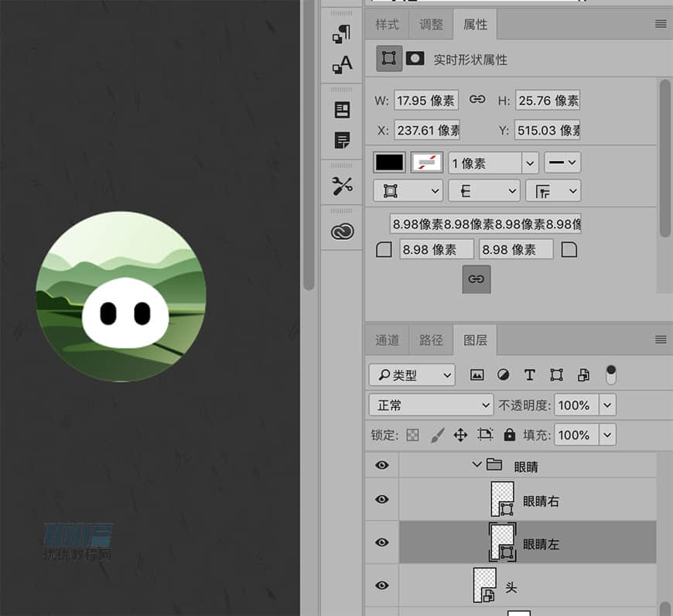
Task: Hide the 眼睛右 layer via its eye icon
Action: pyautogui.click(x=381, y=500)
